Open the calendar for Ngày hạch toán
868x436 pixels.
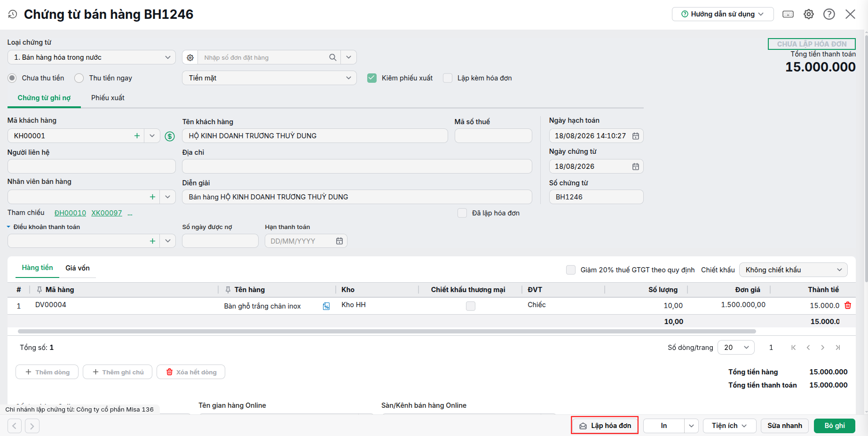636,136
